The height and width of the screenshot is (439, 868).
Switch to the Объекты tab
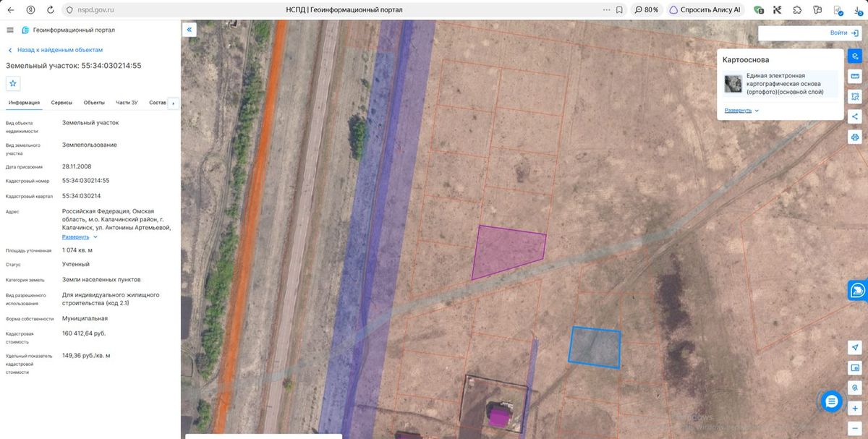(x=94, y=103)
